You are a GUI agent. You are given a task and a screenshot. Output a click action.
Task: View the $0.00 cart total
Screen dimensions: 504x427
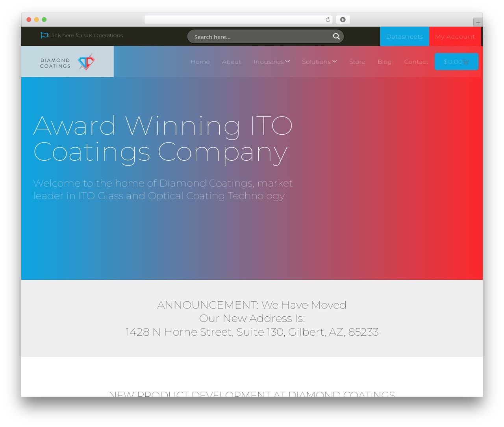click(453, 62)
